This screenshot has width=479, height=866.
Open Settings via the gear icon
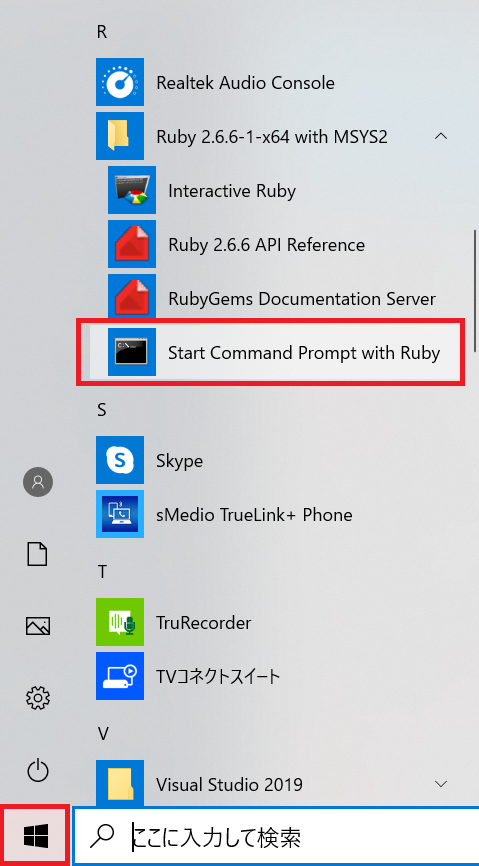[x=38, y=698]
